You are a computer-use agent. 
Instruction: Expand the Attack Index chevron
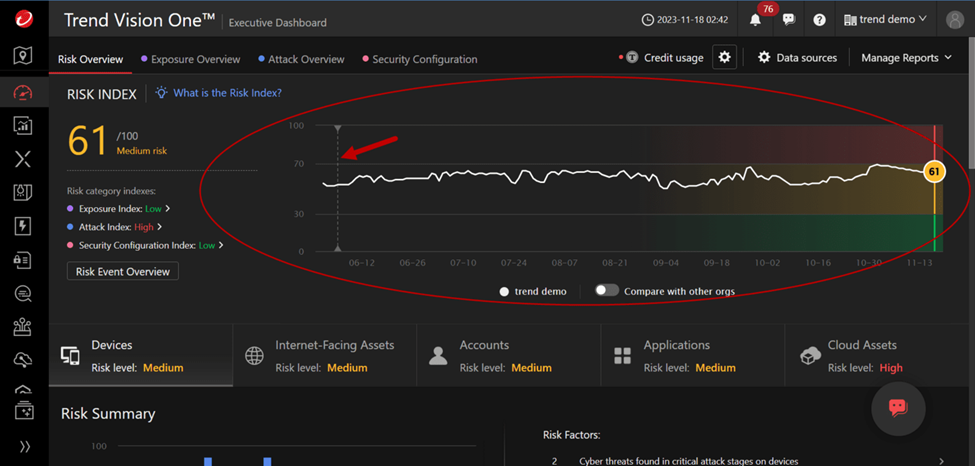point(159,227)
